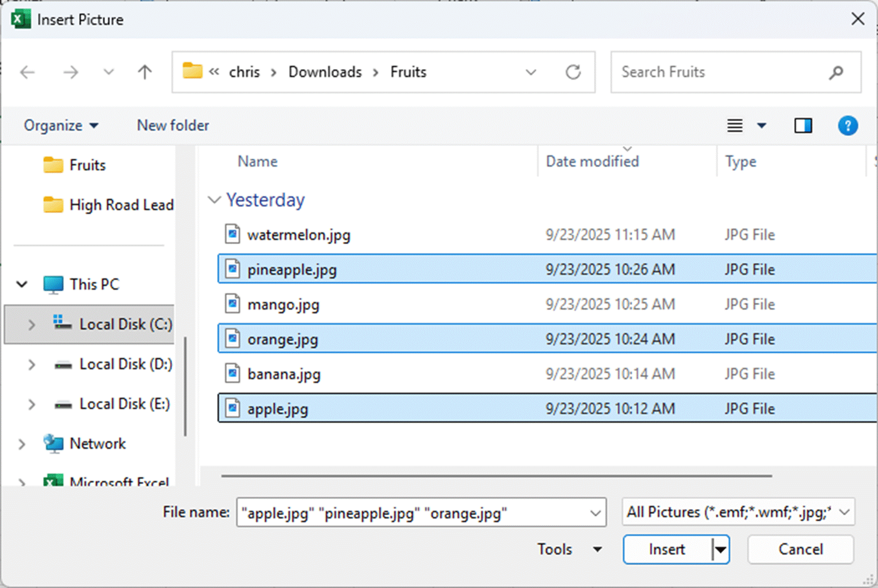Open the file type filter dropdown
Screen dimensions: 878x588
click(x=737, y=512)
